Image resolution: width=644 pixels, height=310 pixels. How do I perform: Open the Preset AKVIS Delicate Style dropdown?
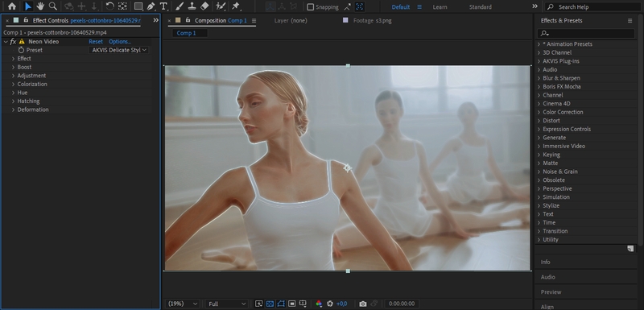pos(118,50)
